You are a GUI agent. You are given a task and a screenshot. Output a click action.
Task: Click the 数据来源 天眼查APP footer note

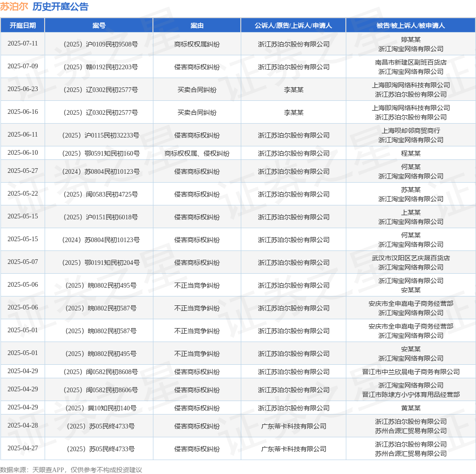(x=71, y=470)
